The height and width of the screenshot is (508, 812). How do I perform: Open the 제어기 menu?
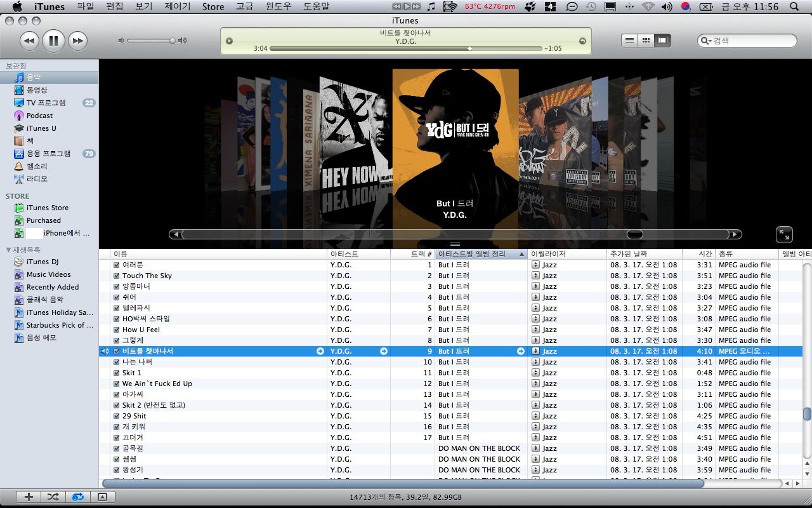point(177,6)
